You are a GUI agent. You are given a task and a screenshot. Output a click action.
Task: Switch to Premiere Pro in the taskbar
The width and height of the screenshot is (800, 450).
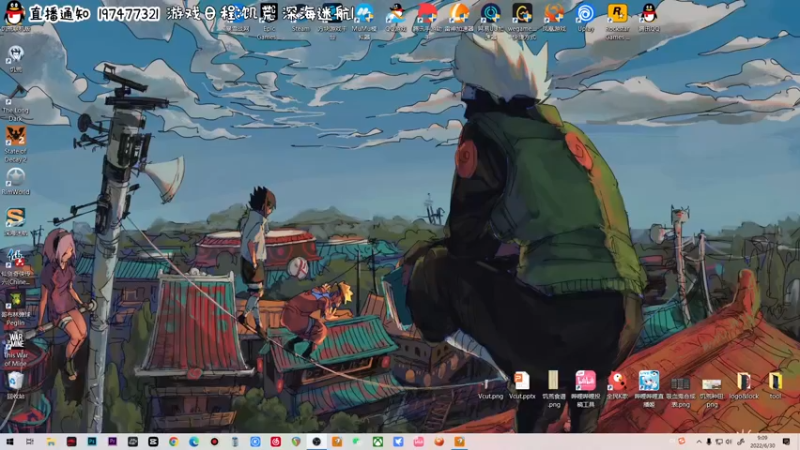pyautogui.click(x=112, y=442)
